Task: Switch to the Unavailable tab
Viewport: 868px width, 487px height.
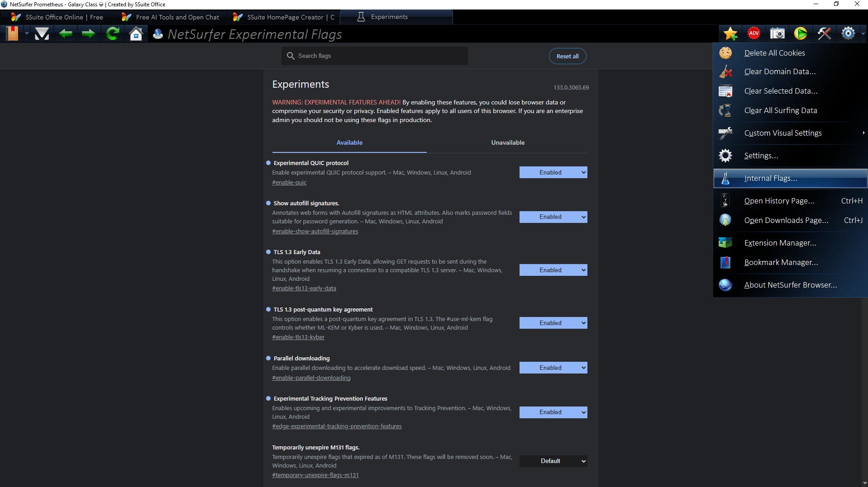Action: click(x=507, y=142)
